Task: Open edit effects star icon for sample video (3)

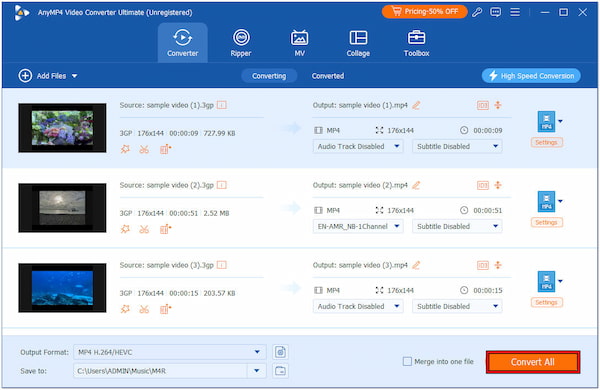Action: click(125, 309)
